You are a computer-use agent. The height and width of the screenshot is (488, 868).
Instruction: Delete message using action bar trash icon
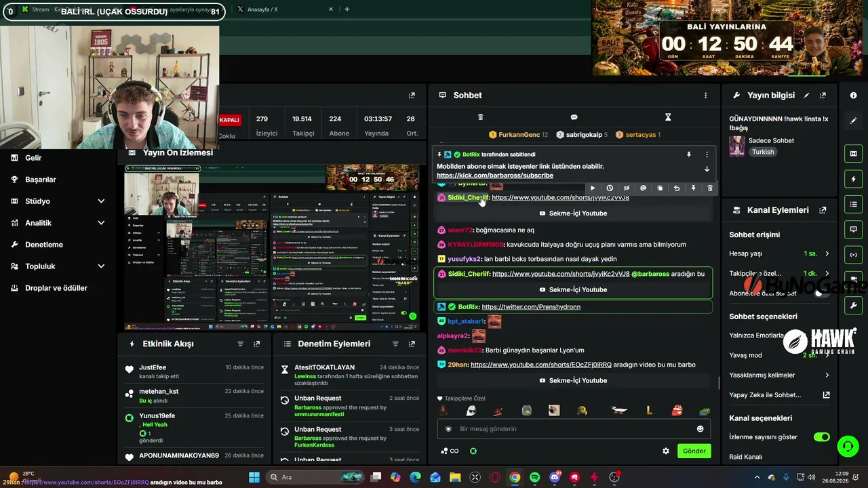(710, 188)
